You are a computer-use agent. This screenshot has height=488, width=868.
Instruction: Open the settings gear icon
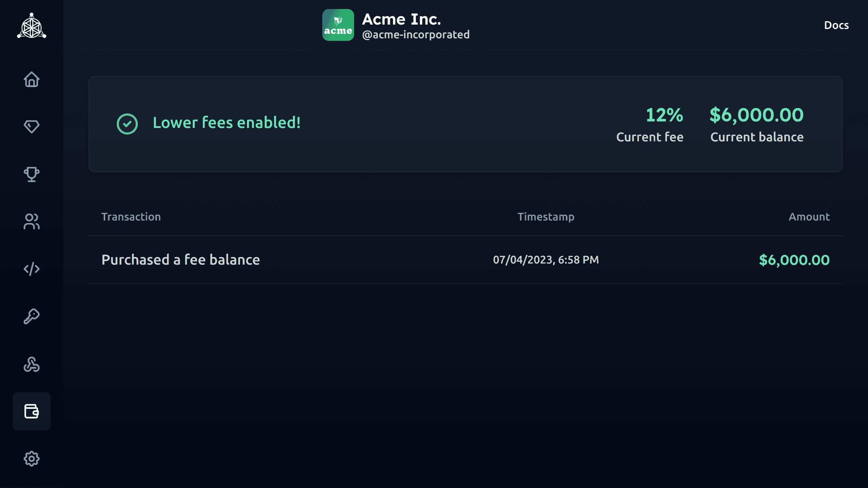tap(31, 459)
